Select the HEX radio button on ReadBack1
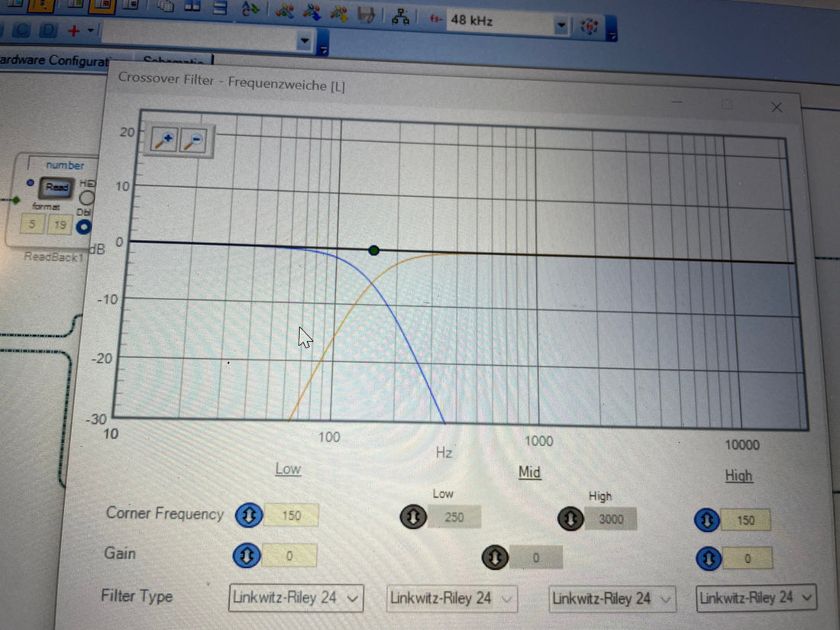This screenshot has height=630, width=840. pos(87,198)
